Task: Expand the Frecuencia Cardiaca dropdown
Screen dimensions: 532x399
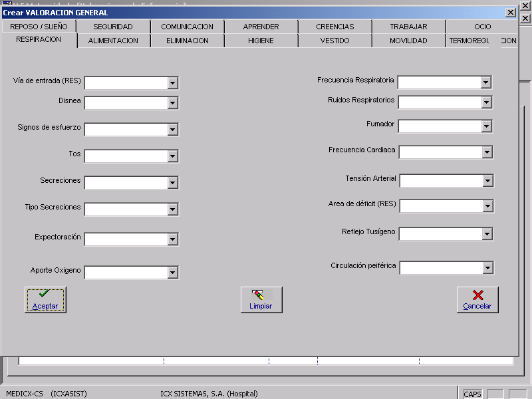Action: (x=487, y=152)
